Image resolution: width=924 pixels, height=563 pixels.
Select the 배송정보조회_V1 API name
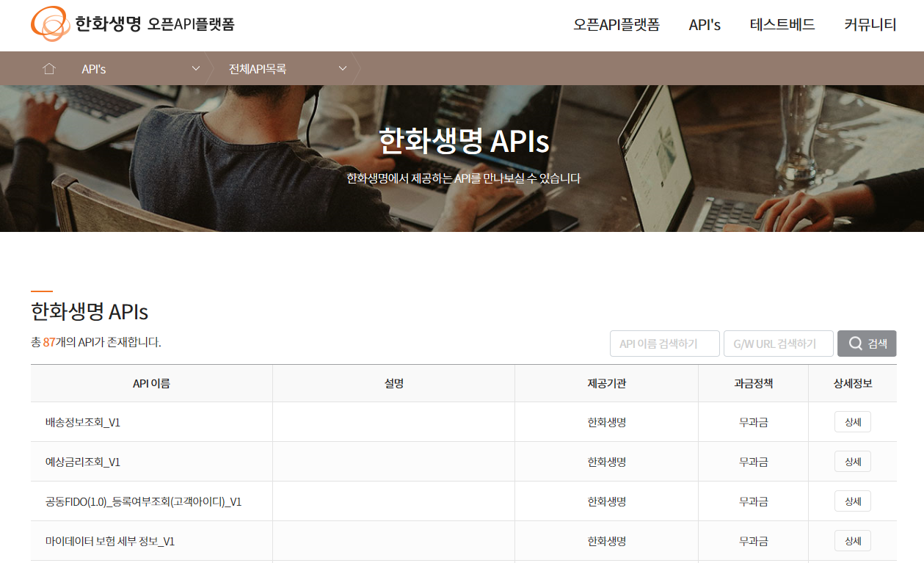(x=83, y=422)
